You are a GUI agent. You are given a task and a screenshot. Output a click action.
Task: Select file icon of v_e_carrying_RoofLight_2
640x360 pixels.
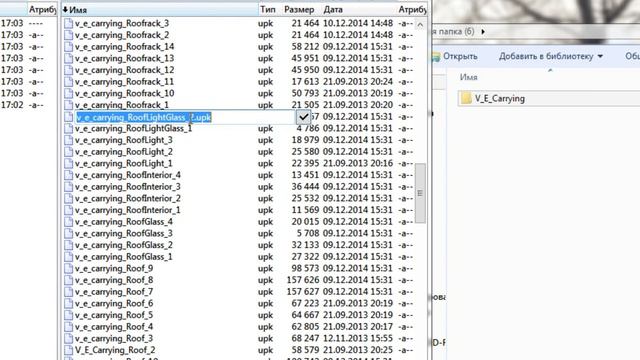[69, 152]
